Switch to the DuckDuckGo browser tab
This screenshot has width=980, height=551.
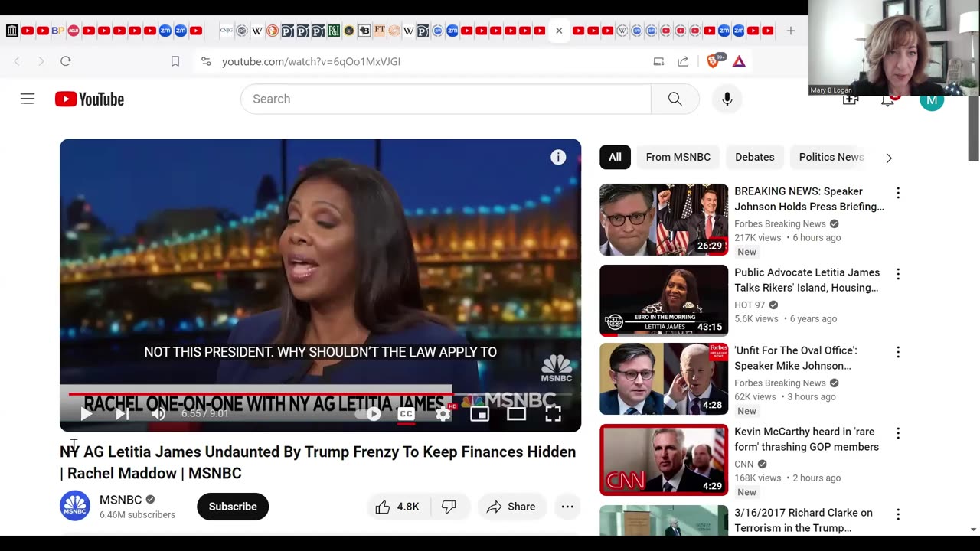coord(273,31)
